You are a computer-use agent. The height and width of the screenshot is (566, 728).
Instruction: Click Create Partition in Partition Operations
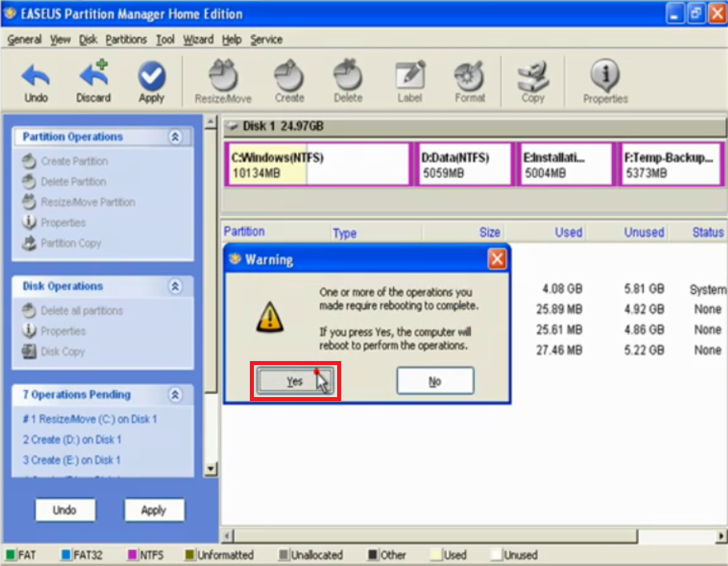(74, 162)
